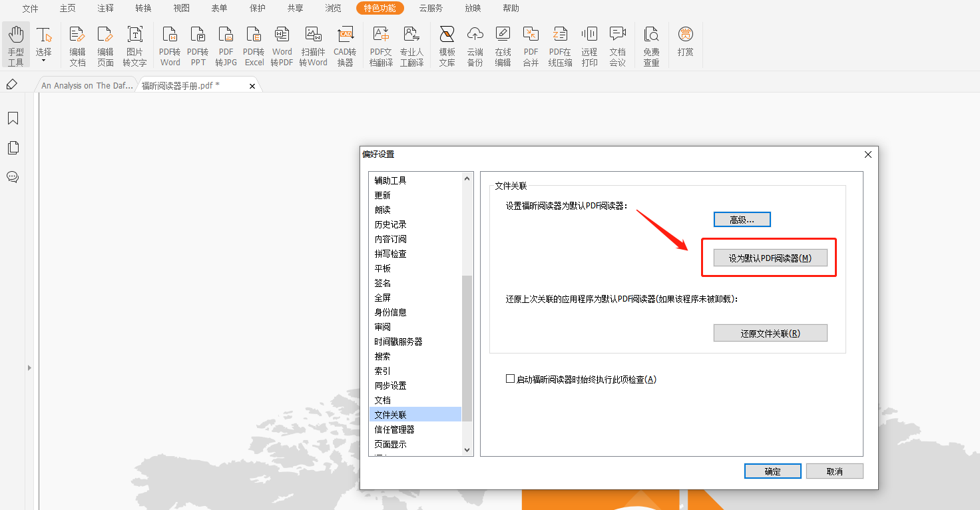Open the CAD转换器 tool
This screenshot has height=510, width=980.
[x=345, y=45]
